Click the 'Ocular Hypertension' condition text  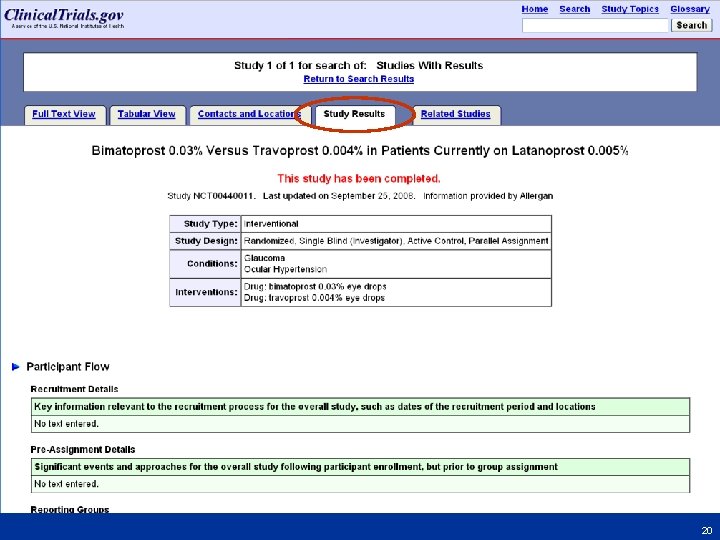pos(286,269)
